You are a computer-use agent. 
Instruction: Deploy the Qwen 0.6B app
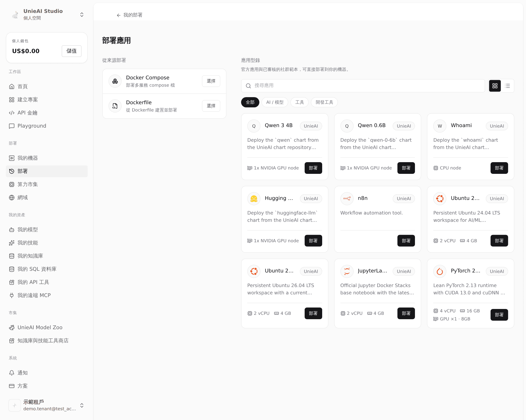[406, 168]
